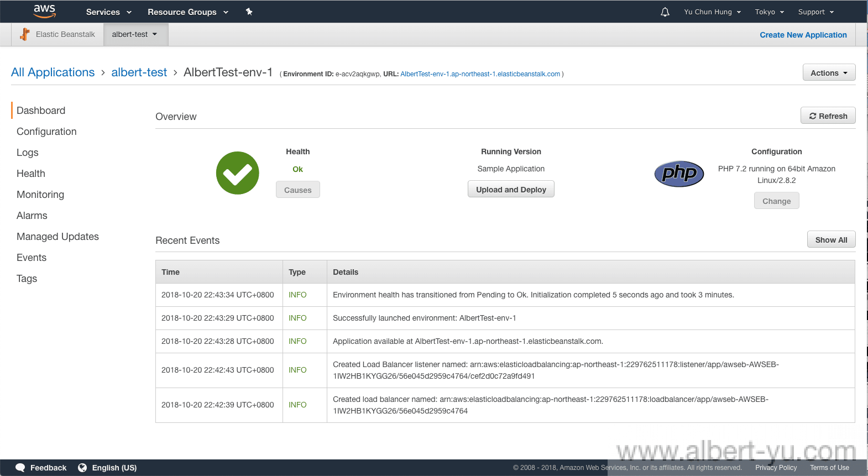Open the Actions dropdown button
This screenshot has width=868, height=476.
click(829, 72)
